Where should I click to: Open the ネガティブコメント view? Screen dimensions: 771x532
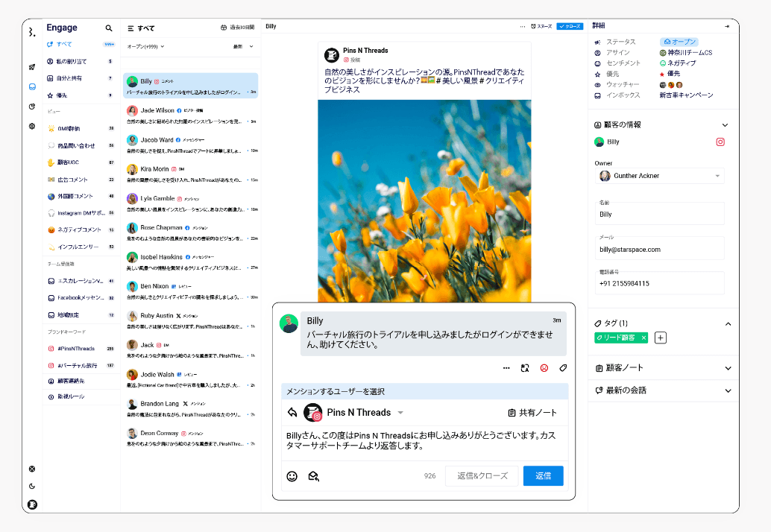pos(79,229)
